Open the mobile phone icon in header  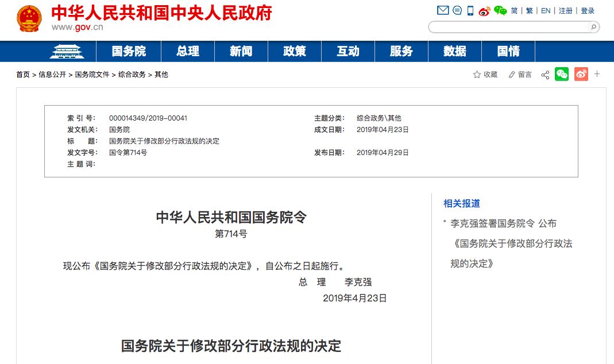470,10
